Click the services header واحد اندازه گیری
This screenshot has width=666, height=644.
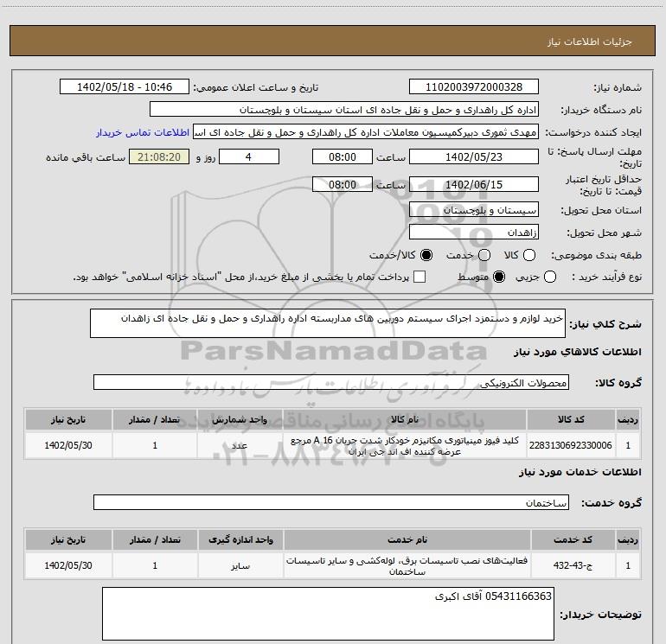[x=240, y=539]
